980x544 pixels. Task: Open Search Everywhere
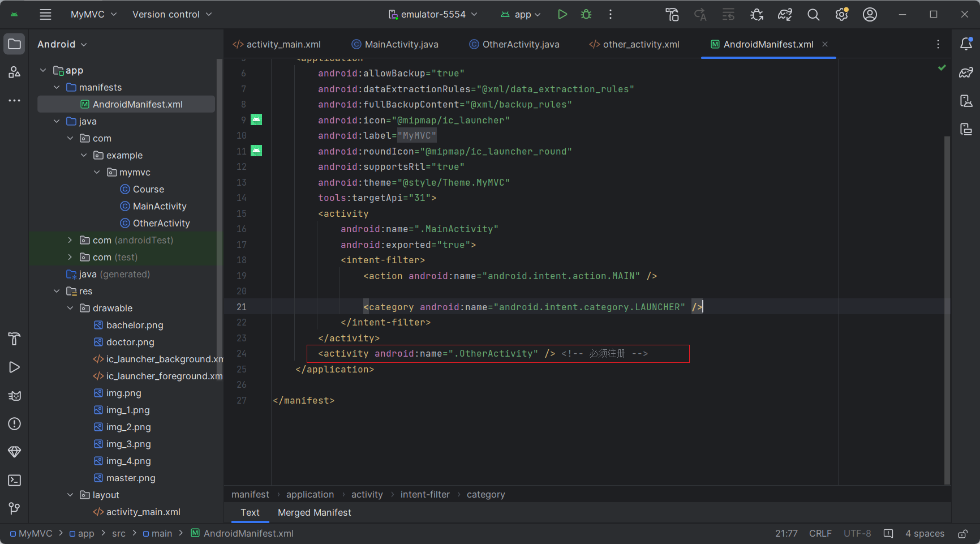click(x=813, y=15)
